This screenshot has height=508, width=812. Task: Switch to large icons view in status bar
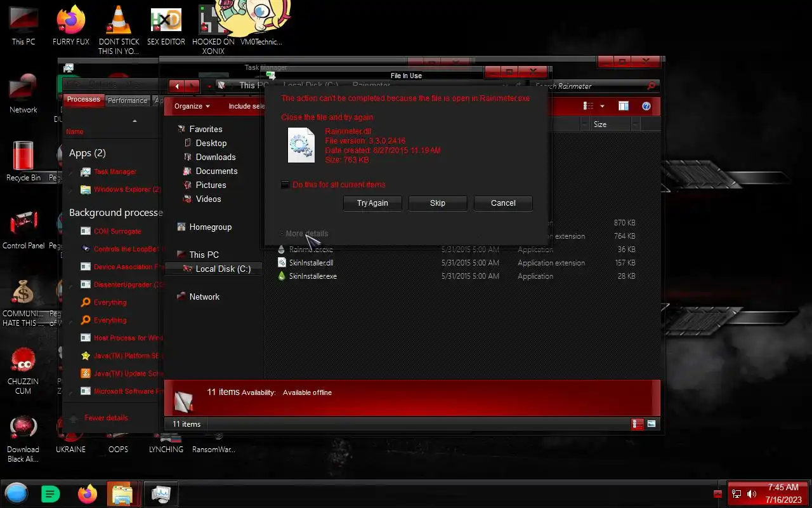[x=652, y=424]
